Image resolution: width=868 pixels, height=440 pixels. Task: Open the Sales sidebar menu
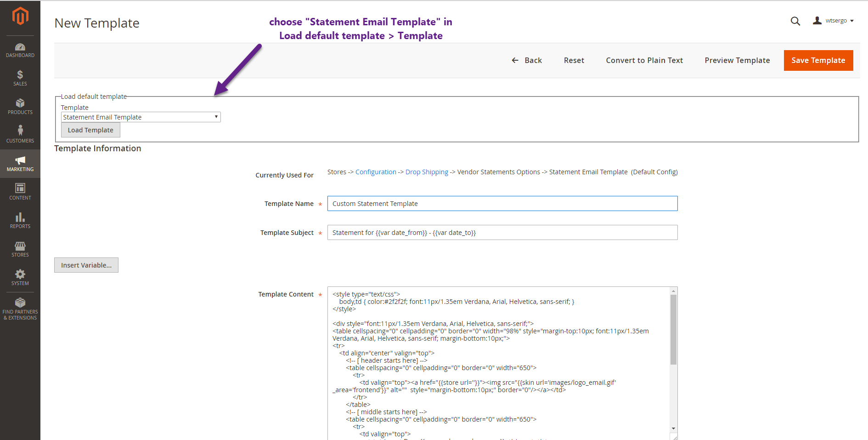pos(20,78)
